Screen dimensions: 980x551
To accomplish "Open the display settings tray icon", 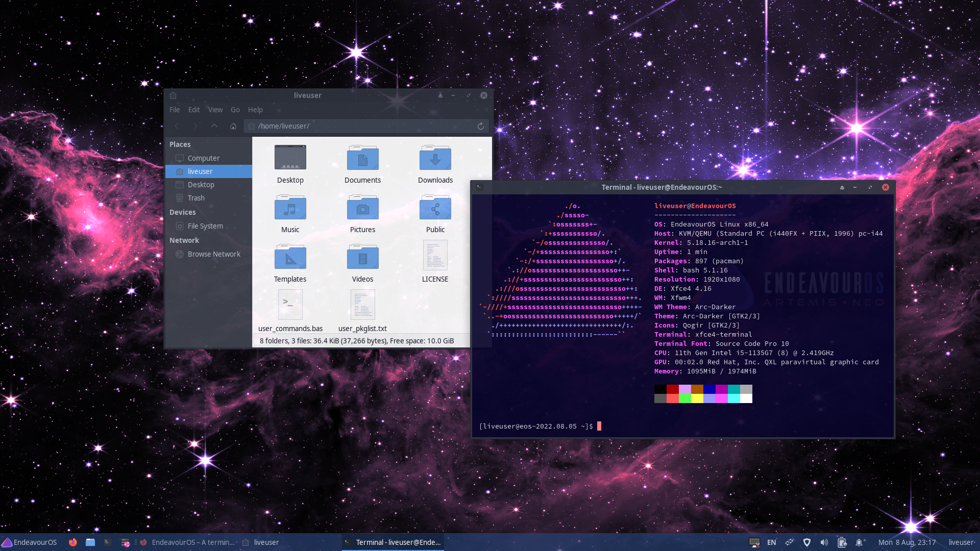I will (x=754, y=542).
